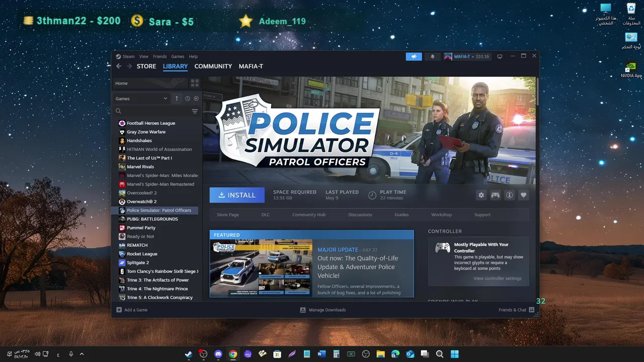Open Steam announcements megaphone icon
644x362 pixels.
click(x=414, y=56)
